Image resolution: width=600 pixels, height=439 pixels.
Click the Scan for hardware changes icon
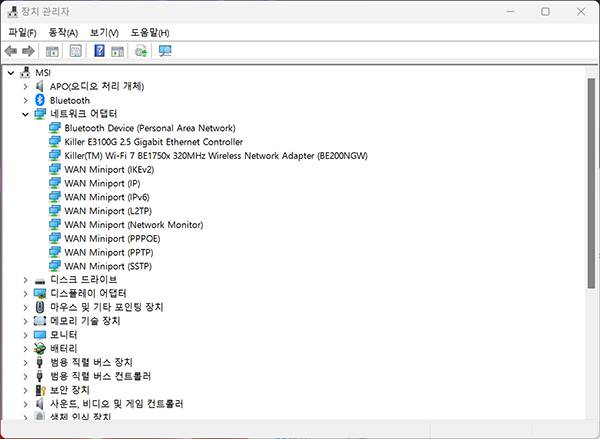[x=164, y=51]
